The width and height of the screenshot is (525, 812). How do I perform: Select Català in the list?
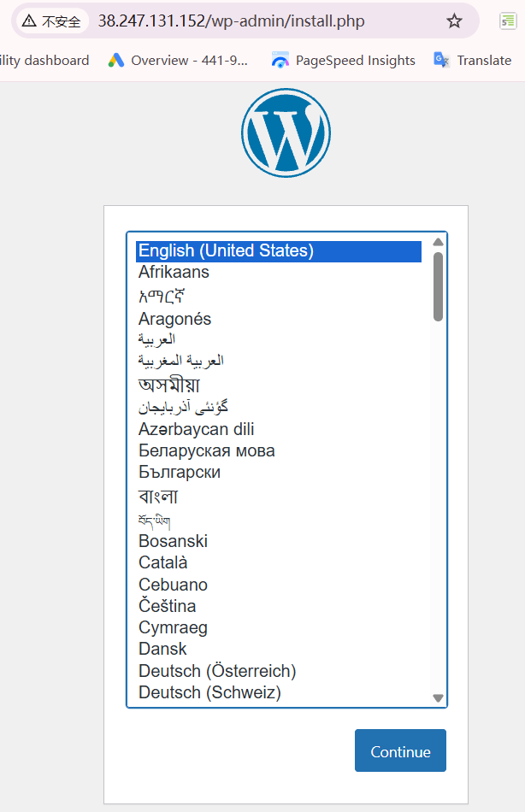pyautogui.click(x=279, y=563)
